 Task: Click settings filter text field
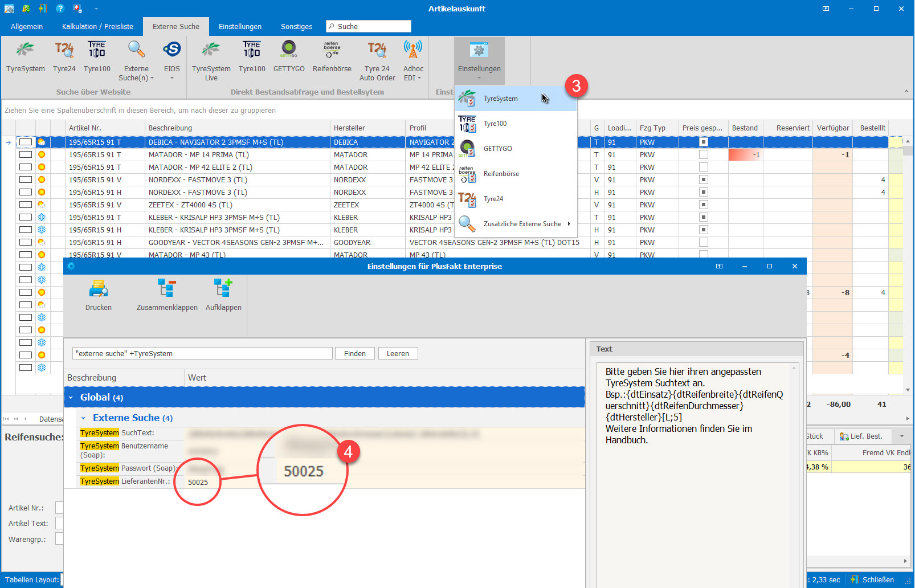[x=202, y=353]
